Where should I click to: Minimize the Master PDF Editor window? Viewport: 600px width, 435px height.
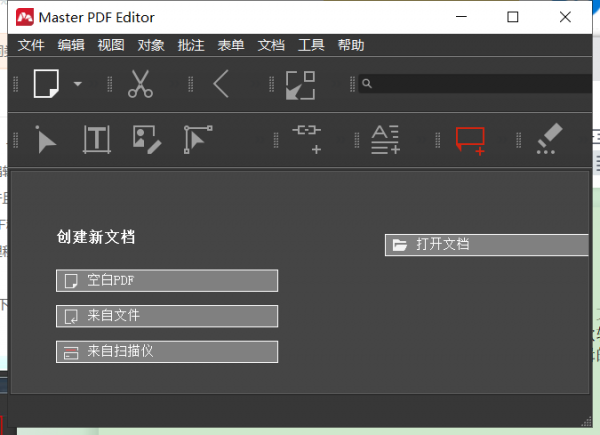[461, 17]
